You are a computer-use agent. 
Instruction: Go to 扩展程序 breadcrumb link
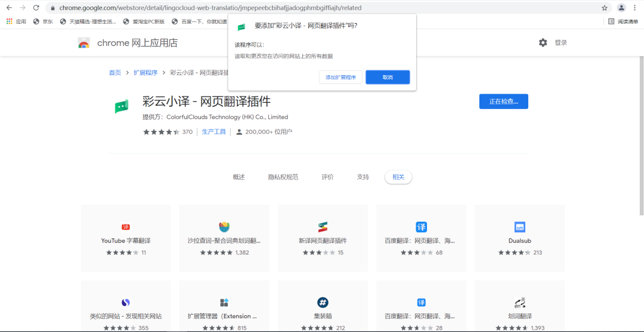click(x=145, y=73)
